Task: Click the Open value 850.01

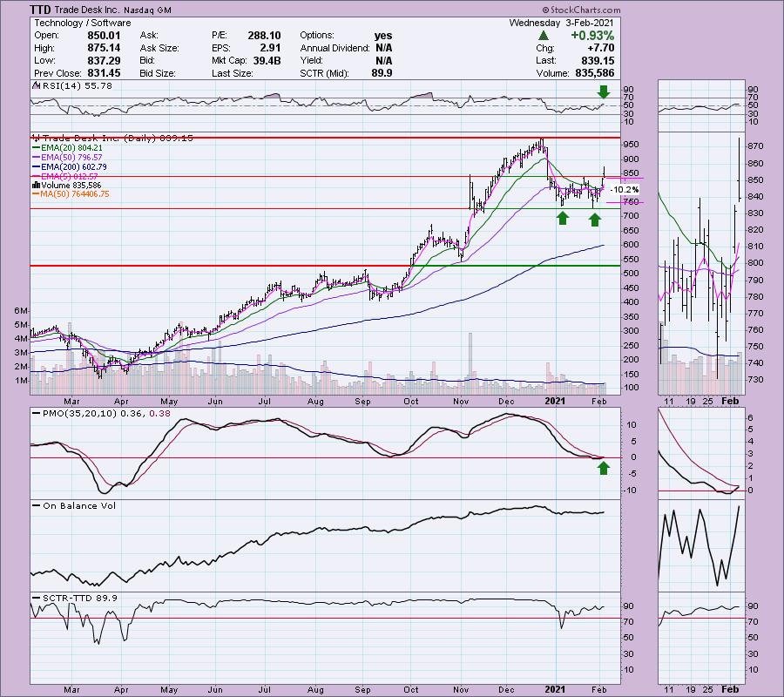Action: coord(104,36)
